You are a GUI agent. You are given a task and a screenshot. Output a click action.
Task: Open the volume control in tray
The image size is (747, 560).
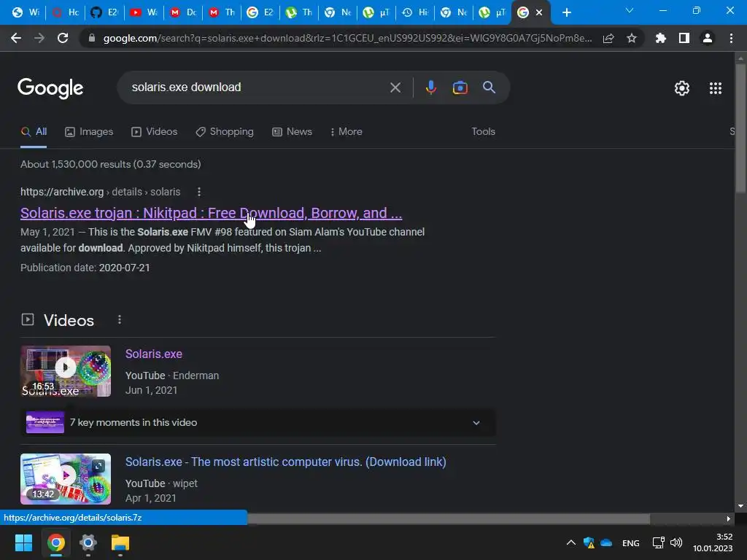tap(676, 542)
